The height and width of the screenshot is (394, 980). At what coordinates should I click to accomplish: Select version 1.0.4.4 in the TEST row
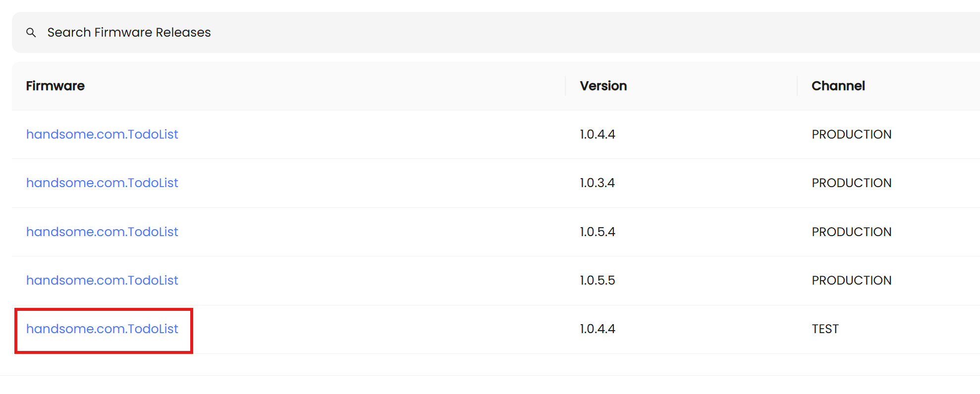pos(598,329)
